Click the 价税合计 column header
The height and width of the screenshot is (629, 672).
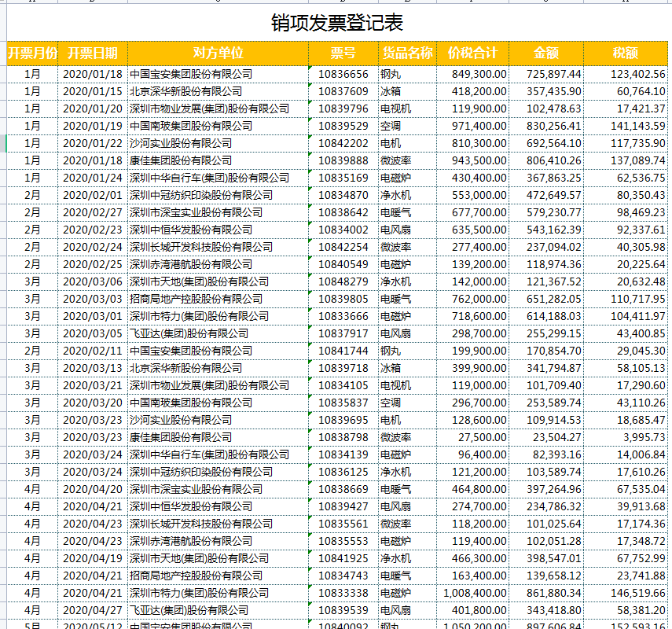pyautogui.click(x=472, y=54)
